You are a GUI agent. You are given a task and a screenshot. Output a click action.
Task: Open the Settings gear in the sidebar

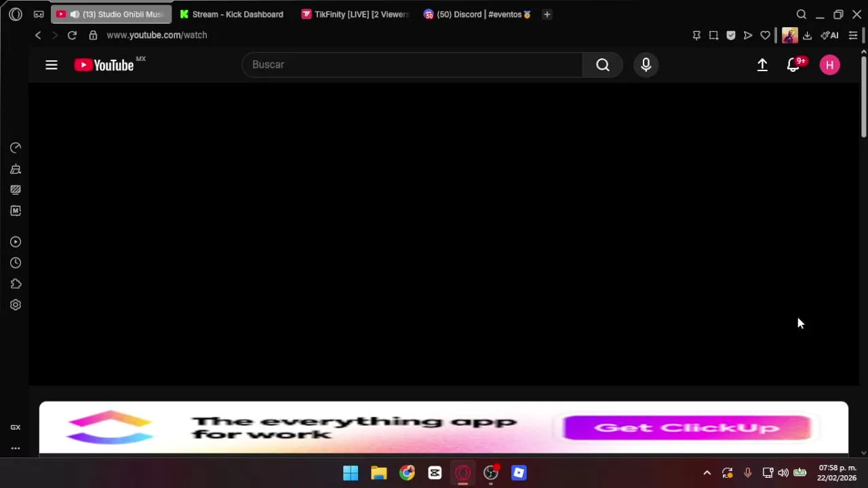click(x=16, y=305)
